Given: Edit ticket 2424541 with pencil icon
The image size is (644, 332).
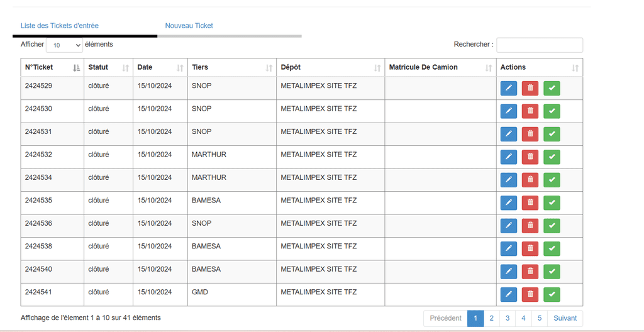Looking at the screenshot, I should point(508,295).
